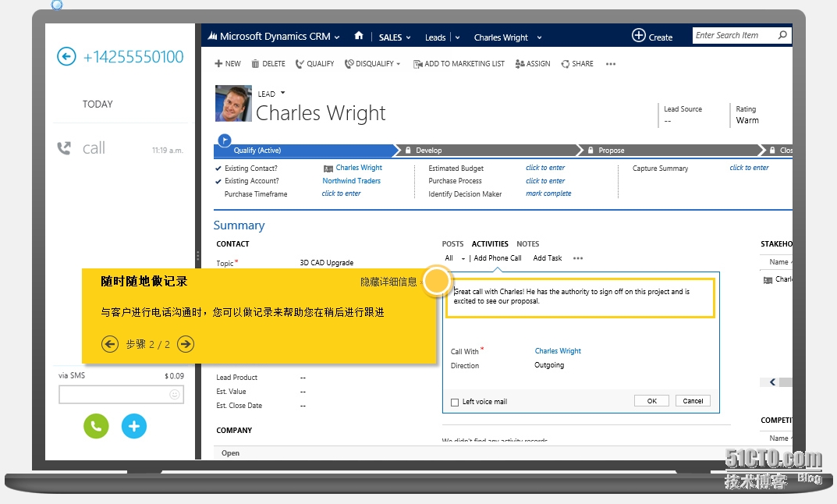The image size is (837, 504).
Task: Click the 3D CAD Upgrade topic value
Action: (x=327, y=263)
